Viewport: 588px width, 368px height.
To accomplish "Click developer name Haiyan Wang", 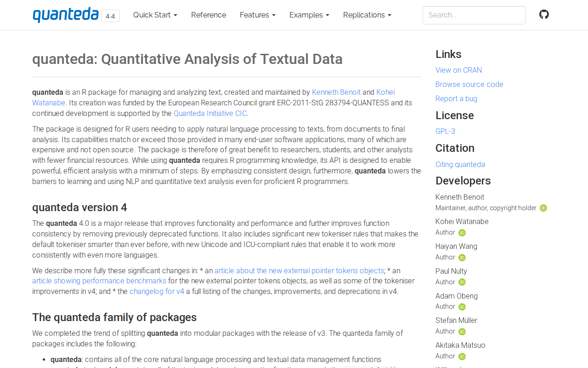I will pos(456,246).
